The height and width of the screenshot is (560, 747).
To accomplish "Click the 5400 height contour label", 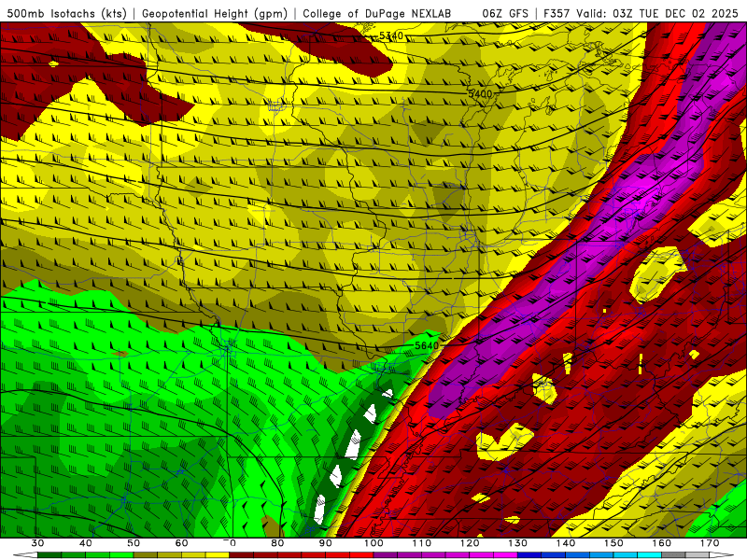I will click(x=480, y=94).
